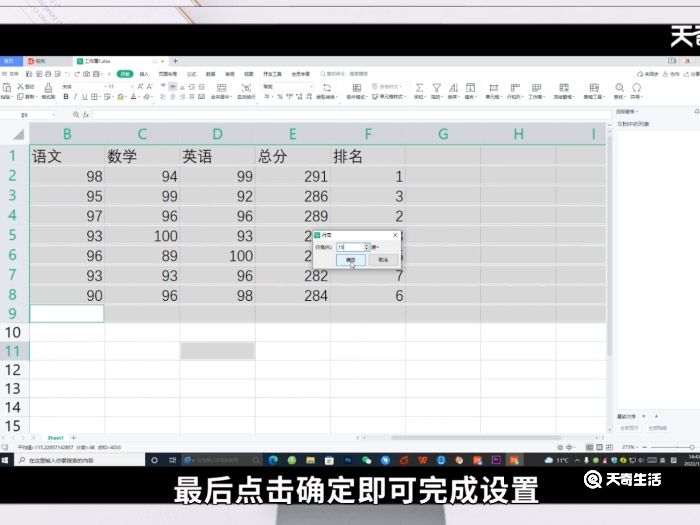Click the Copy icon
The image size is (700, 525).
pyautogui.click(x=20, y=96)
